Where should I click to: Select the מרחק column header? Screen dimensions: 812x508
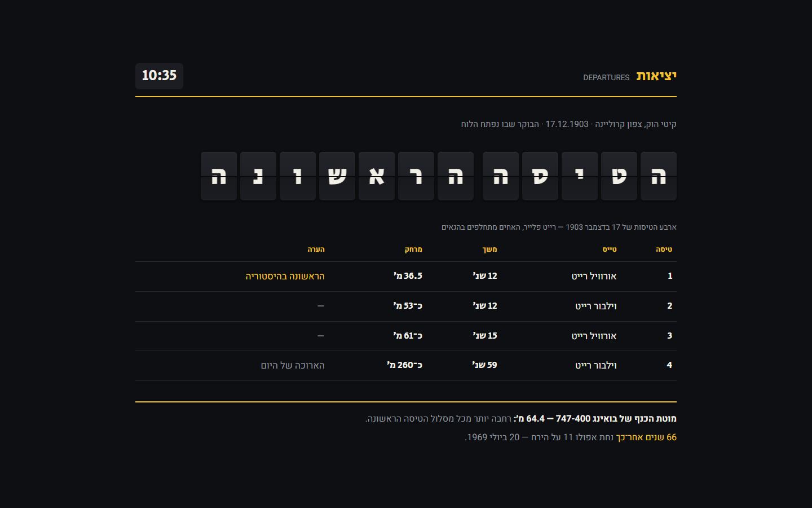(413, 249)
